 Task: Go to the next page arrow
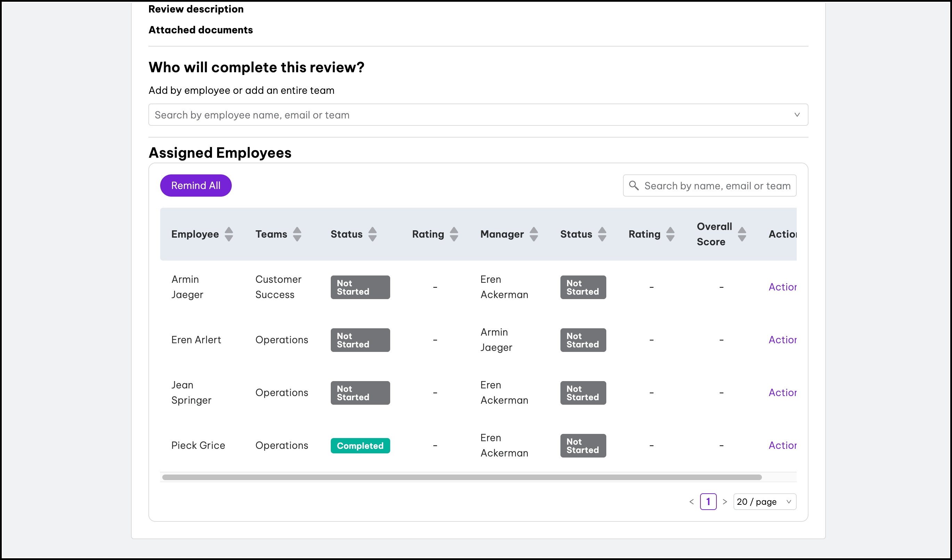click(x=724, y=502)
